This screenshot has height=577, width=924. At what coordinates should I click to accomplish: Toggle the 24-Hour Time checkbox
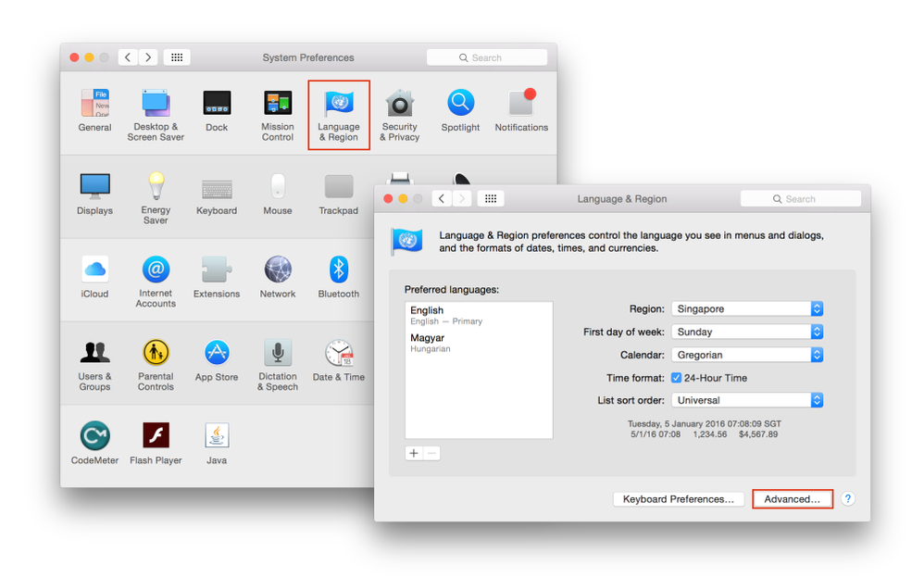point(676,378)
